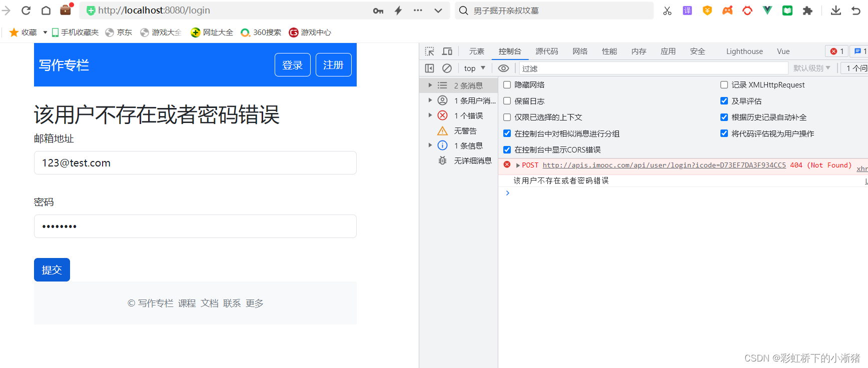Expand the address bar dropdown chevron
The height and width of the screenshot is (368, 868).
click(438, 10)
